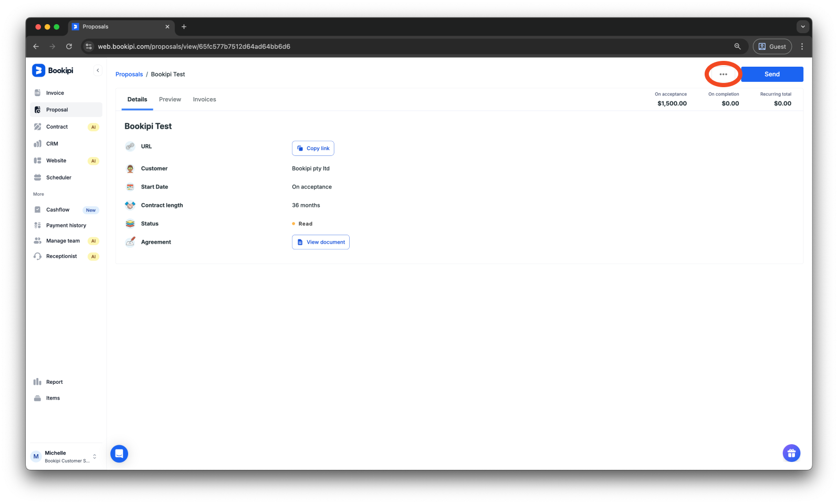Click the 36 months contract length

pyautogui.click(x=306, y=205)
